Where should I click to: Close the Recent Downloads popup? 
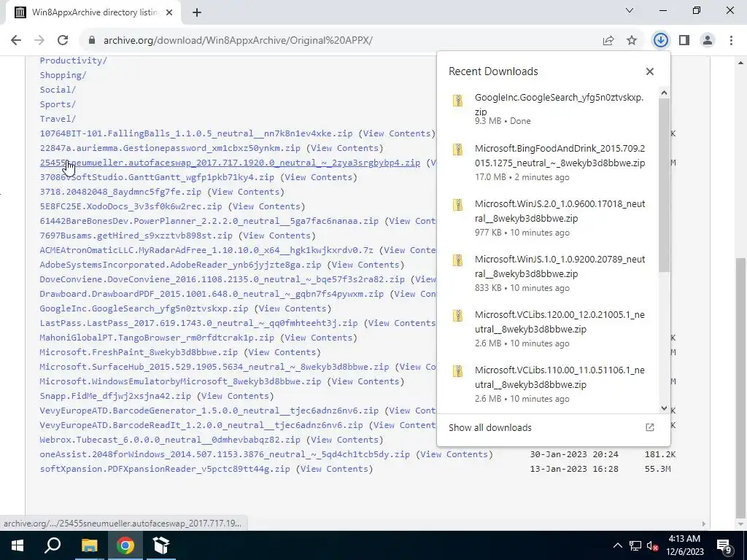click(650, 71)
